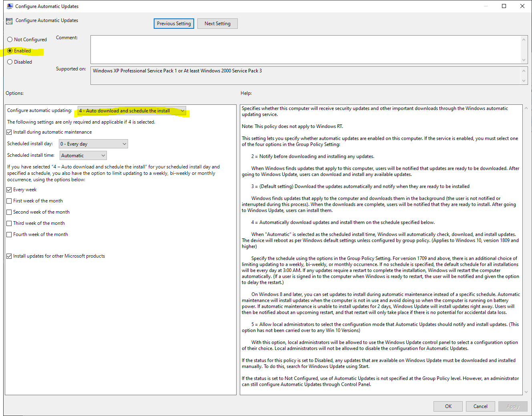Screen dimensions: 532x416
Task: Go to Next Setting
Action: (x=217, y=24)
